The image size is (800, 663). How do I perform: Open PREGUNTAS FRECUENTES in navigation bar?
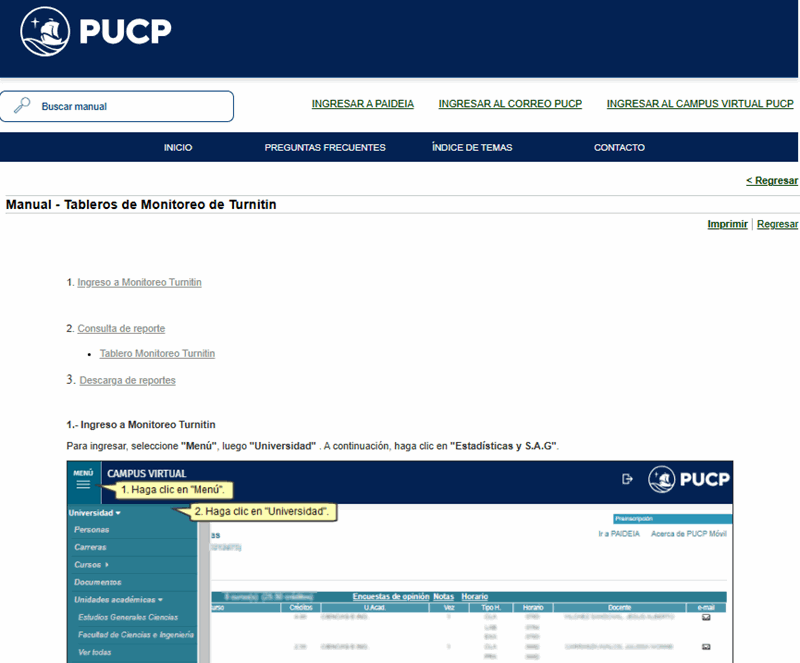[x=325, y=148]
